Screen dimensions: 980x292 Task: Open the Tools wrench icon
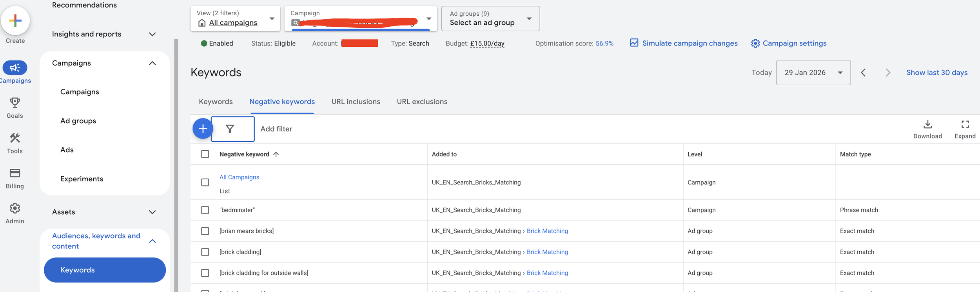pyautogui.click(x=15, y=138)
